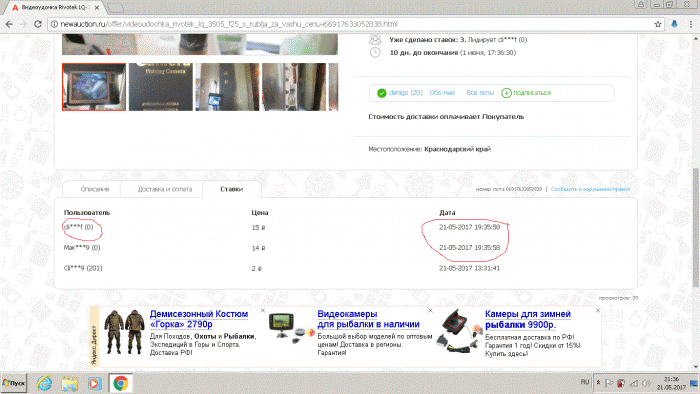
Task: Switch to the Описание tab
Action: click(x=95, y=189)
